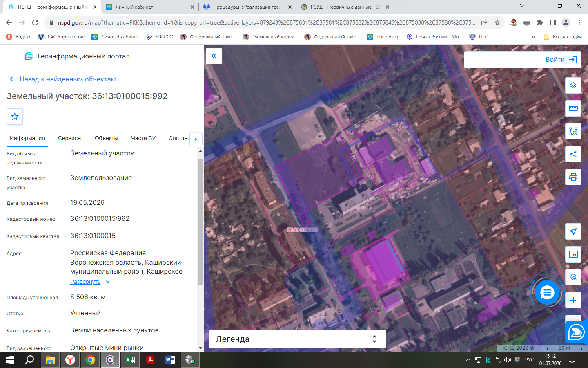Zoom in with the plus button
Image resolution: width=588 pixels, height=368 pixels.
coord(573,300)
